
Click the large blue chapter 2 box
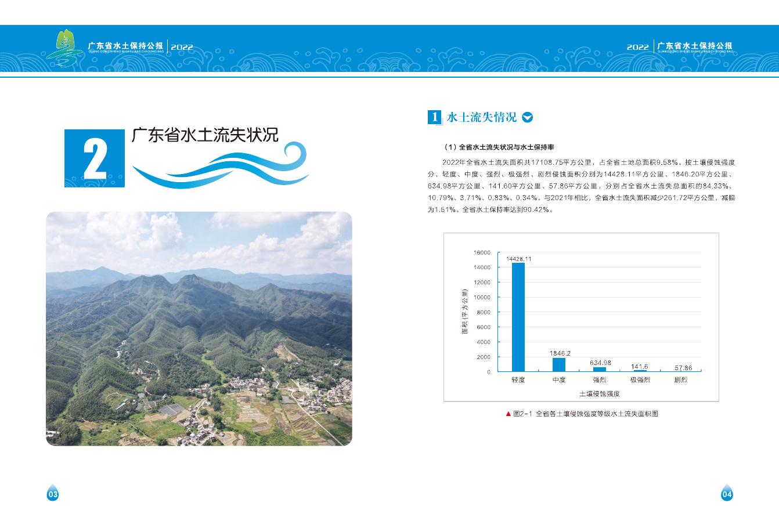[x=94, y=158]
